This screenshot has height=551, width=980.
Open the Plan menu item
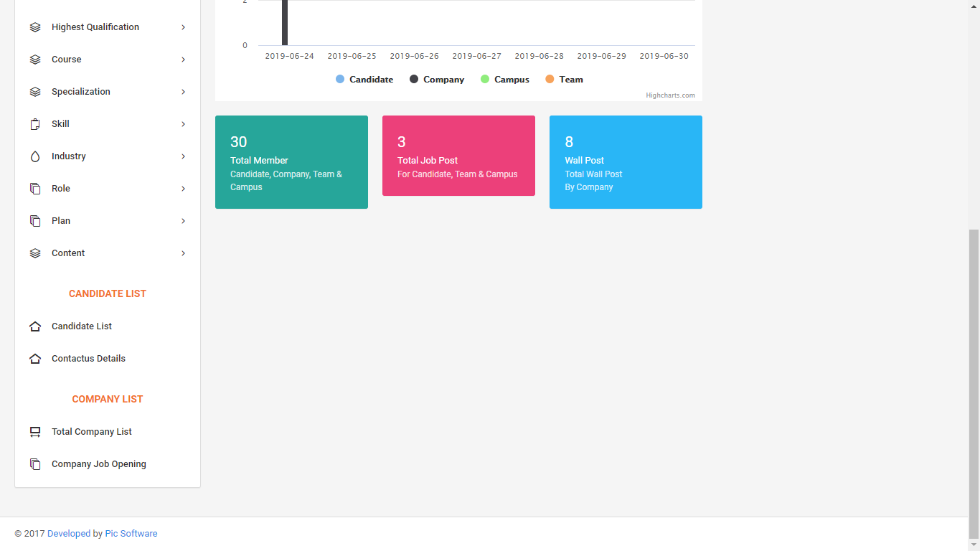coord(61,221)
